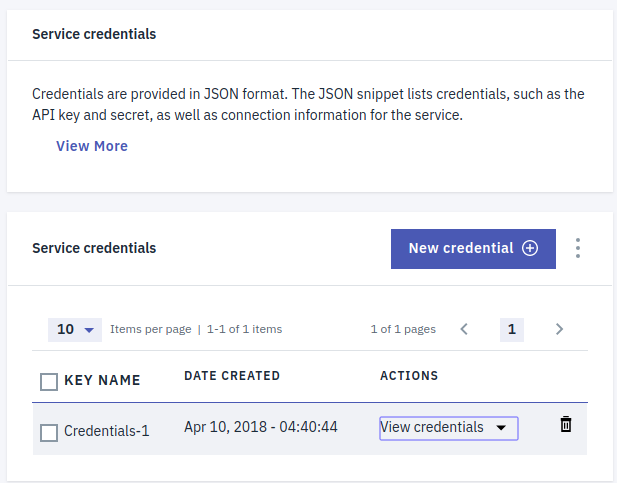Viewport: 617px width, 483px height.
Task: Click the plus icon on New credential
Action: 530,248
